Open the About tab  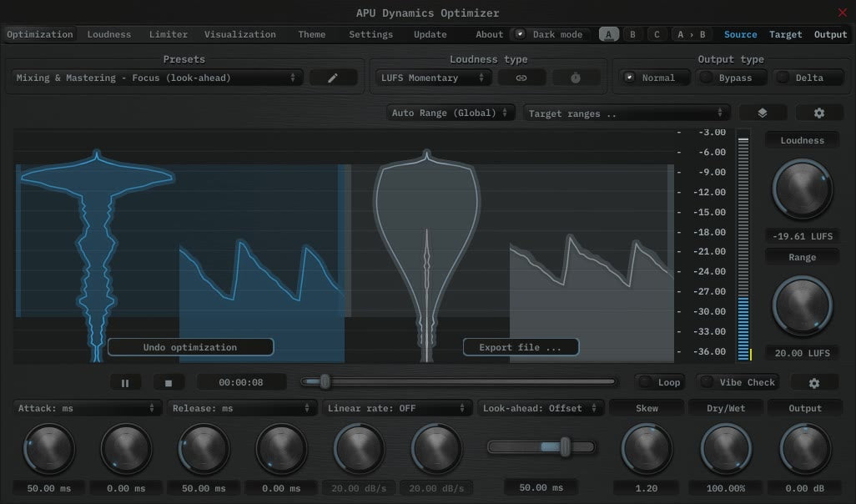point(489,34)
